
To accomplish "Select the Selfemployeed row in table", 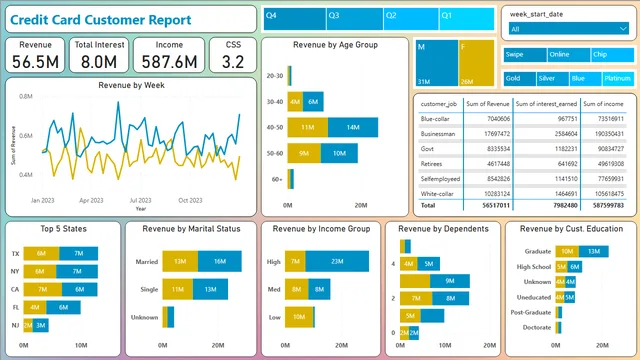I will click(x=522, y=179).
